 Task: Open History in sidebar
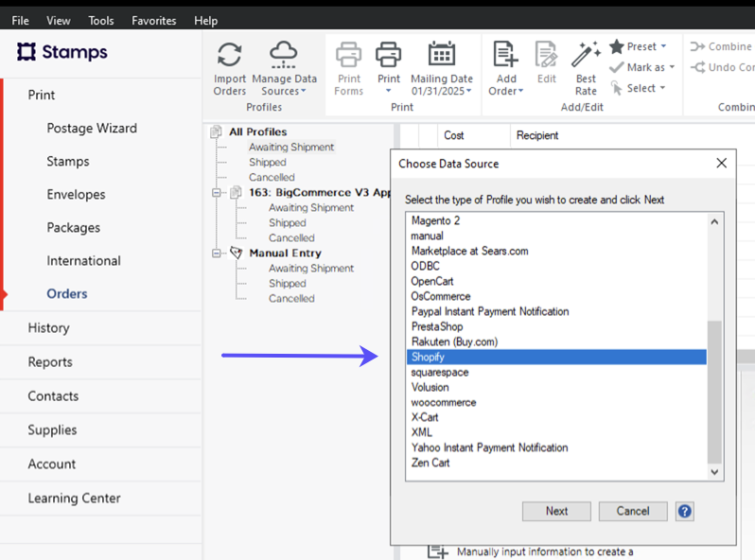pos(48,328)
